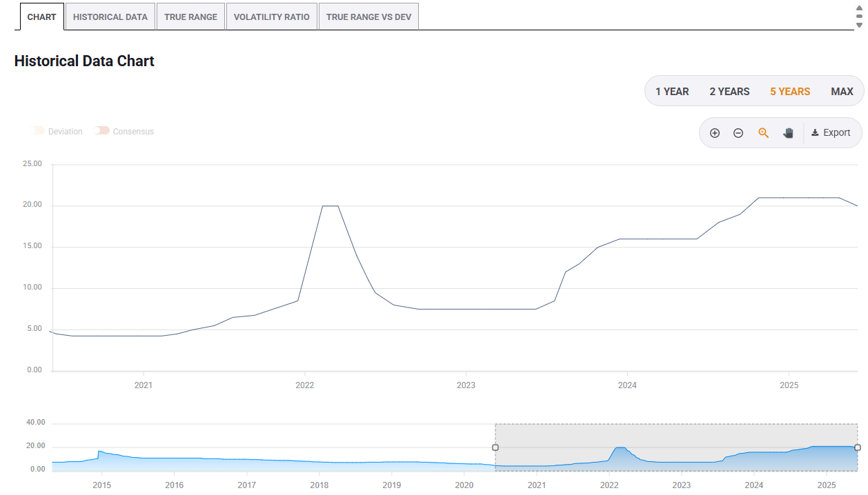This screenshot has height=495, width=868.
Task: Click the Export download icon
Action: pyautogui.click(x=818, y=132)
